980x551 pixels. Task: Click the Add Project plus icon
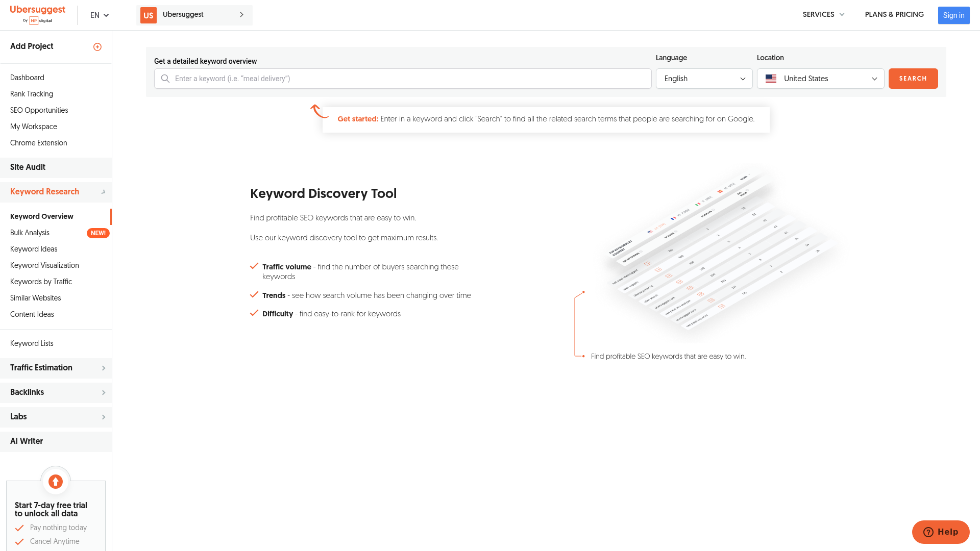97,47
